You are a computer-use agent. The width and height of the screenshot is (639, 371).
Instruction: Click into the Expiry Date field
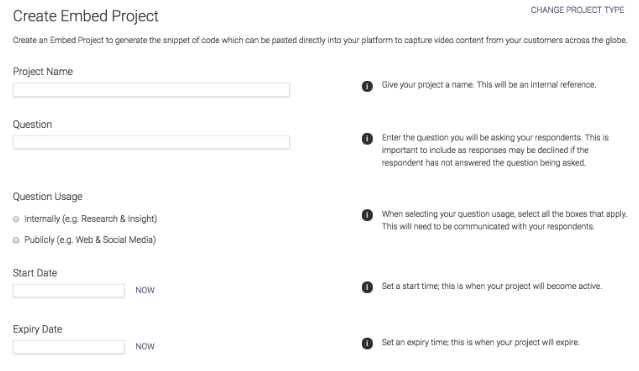click(69, 347)
